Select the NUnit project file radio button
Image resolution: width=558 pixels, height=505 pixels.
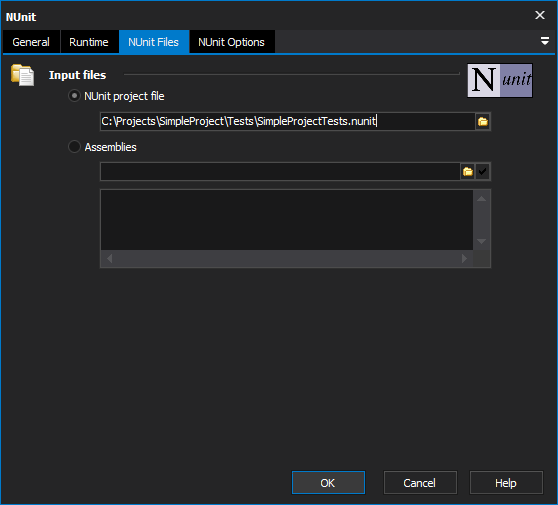point(74,96)
